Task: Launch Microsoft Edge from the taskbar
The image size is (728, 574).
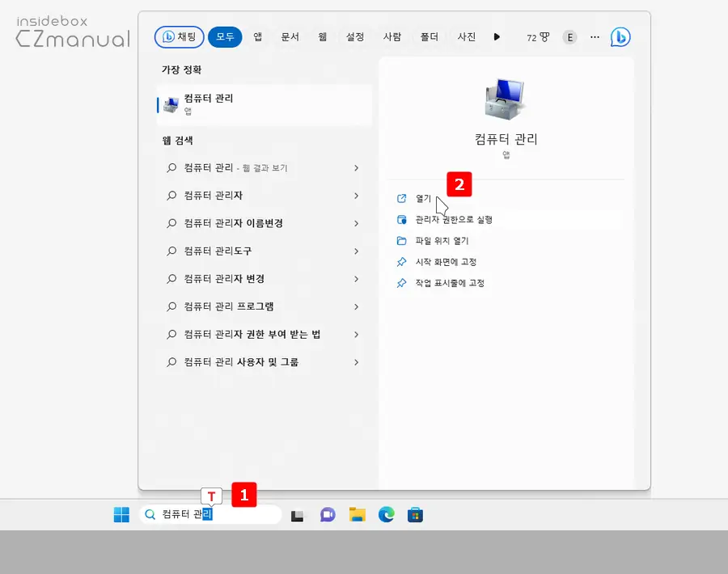Action: tap(385, 514)
